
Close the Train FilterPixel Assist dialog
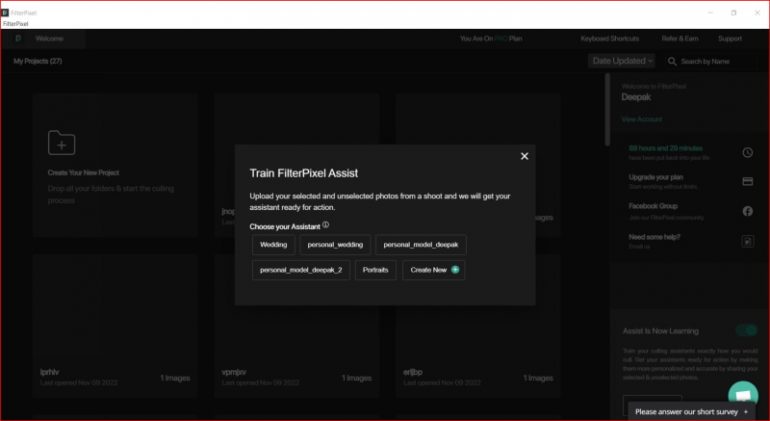pos(524,156)
